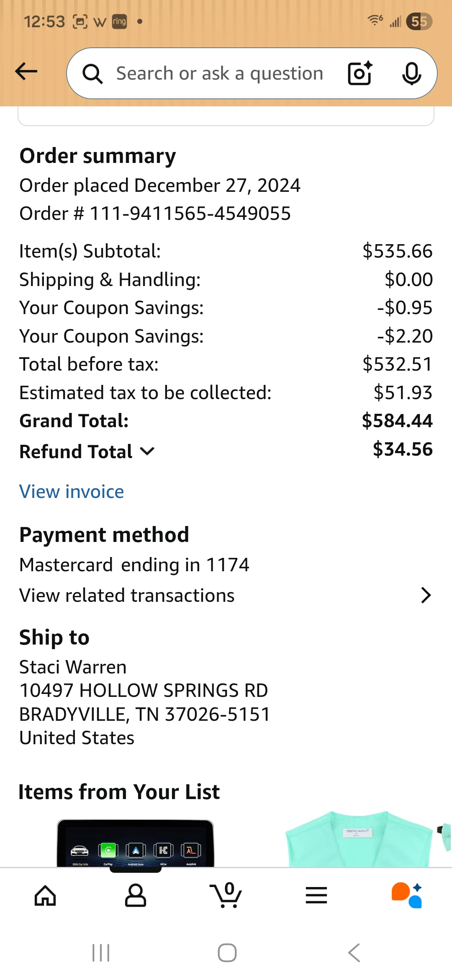Tap the magnifying glass search icon
This screenshot has width=452, height=980.
(92, 74)
